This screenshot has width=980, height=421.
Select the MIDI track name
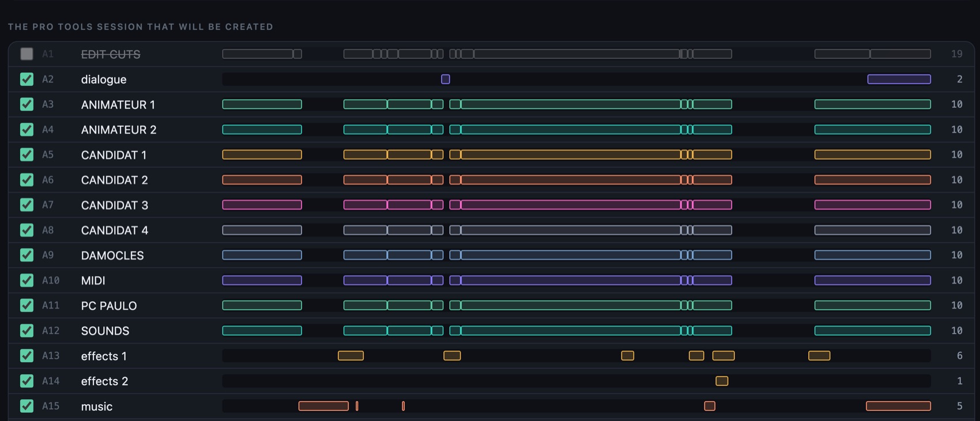pyautogui.click(x=93, y=280)
